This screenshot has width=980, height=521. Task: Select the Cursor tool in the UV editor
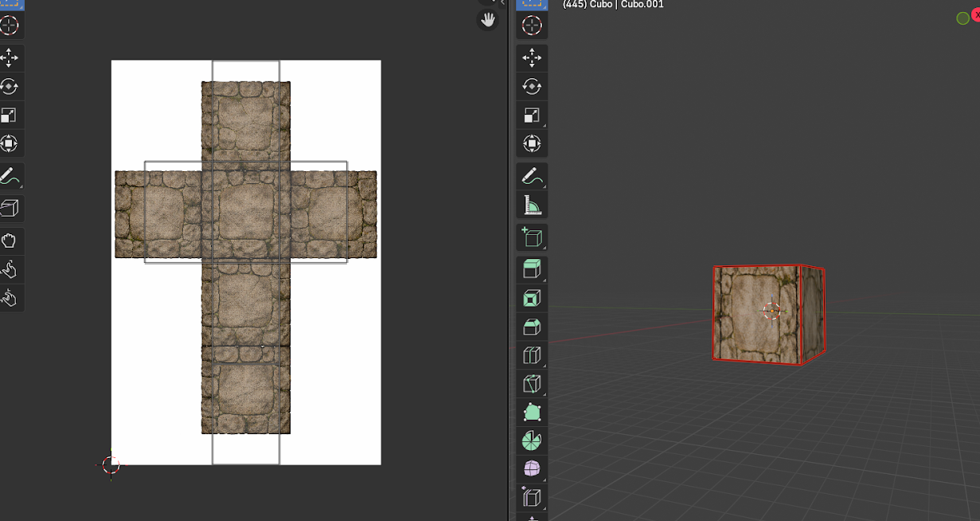(x=9, y=25)
